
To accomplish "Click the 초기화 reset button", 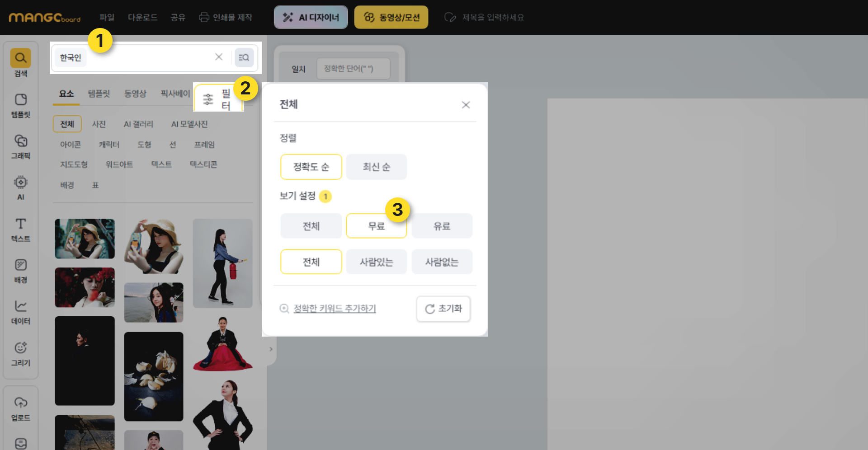I will [x=443, y=309].
